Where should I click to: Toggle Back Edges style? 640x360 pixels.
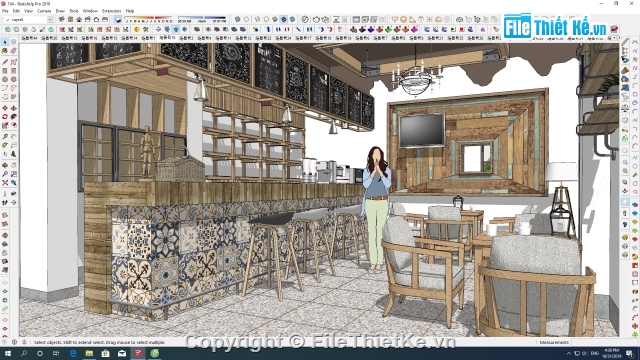(x=246, y=19)
